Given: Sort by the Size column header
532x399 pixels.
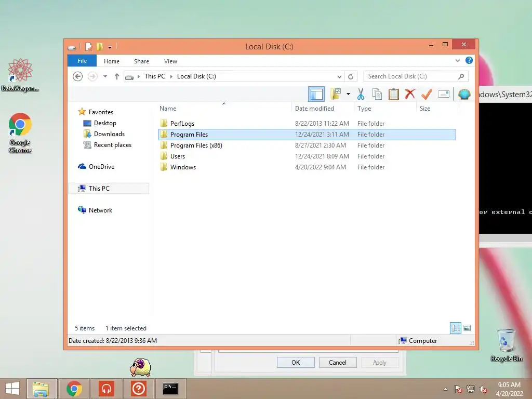Looking at the screenshot, I should click(425, 109).
